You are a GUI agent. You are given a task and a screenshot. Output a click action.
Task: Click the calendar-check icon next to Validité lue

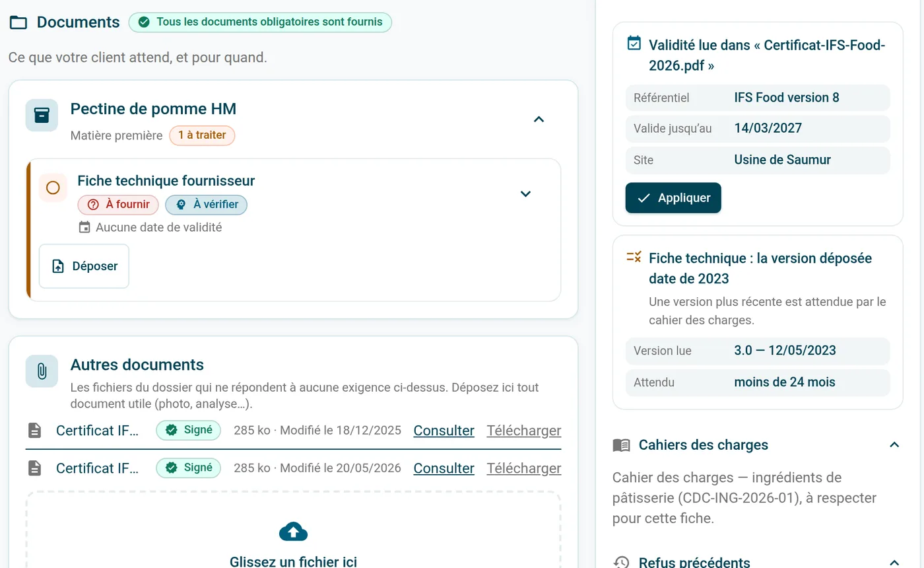[634, 44]
